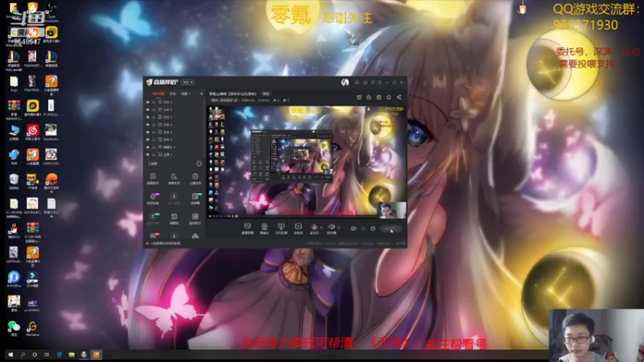Select the WinRAR archive desktop icon
644x362 pixels.
14,108
